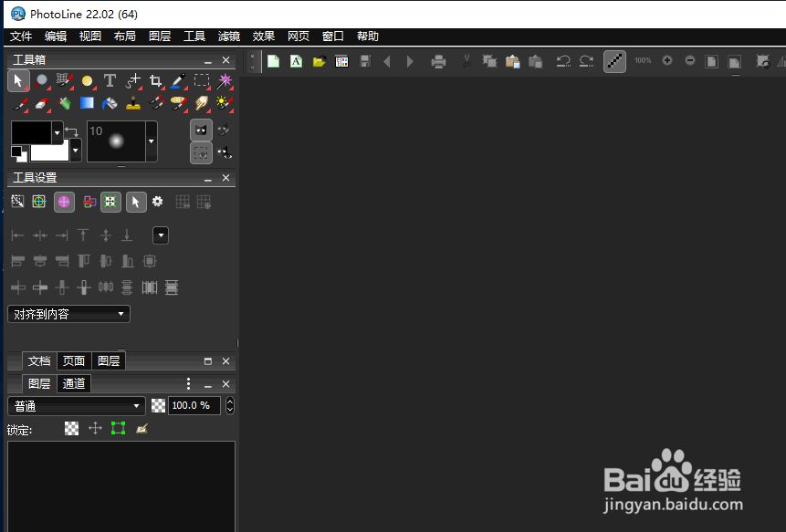Toggle the magenta circle cross option

coord(64,202)
